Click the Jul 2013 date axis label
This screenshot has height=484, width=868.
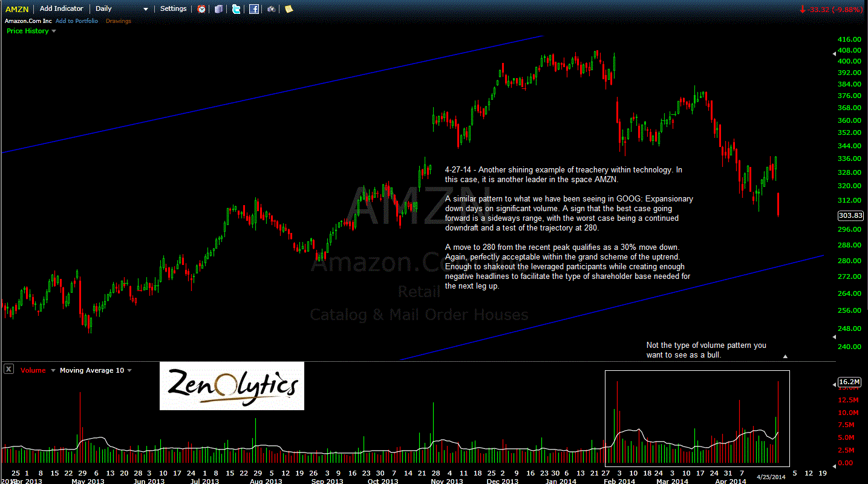click(204, 482)
